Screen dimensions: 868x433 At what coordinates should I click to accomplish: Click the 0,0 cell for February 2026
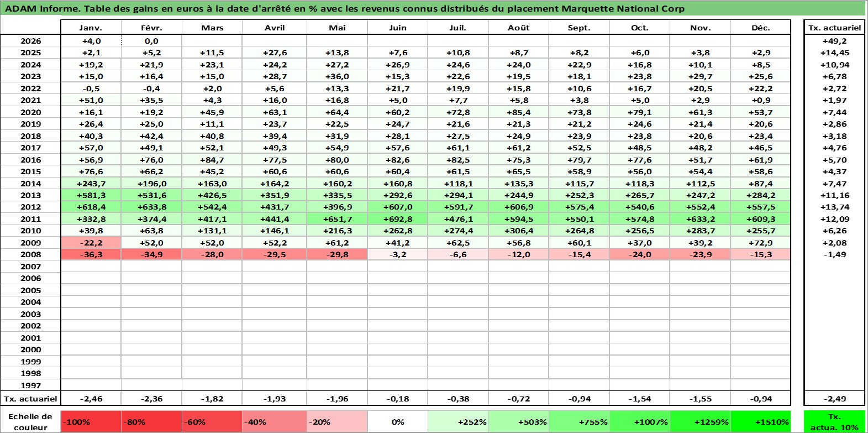pos(152,41)
